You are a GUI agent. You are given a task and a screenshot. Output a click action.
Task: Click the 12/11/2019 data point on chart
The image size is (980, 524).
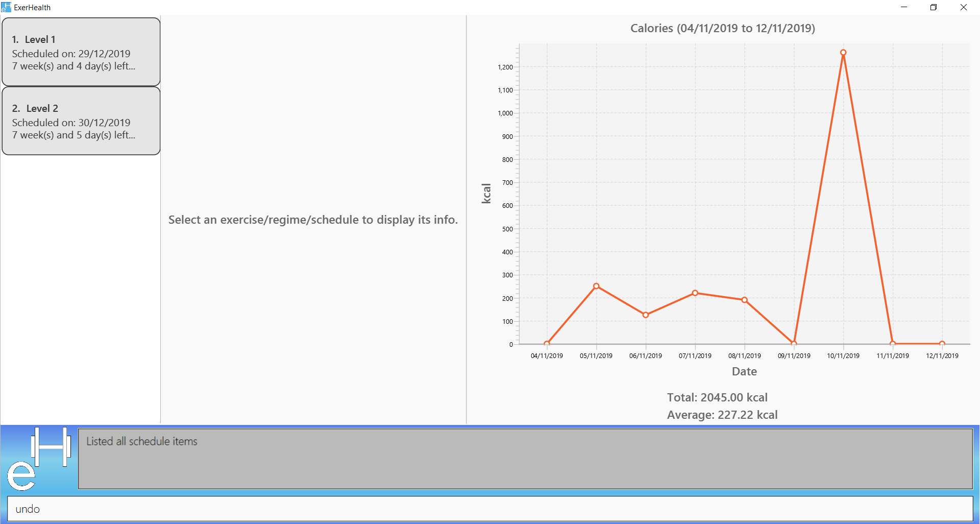pos(942,344)
